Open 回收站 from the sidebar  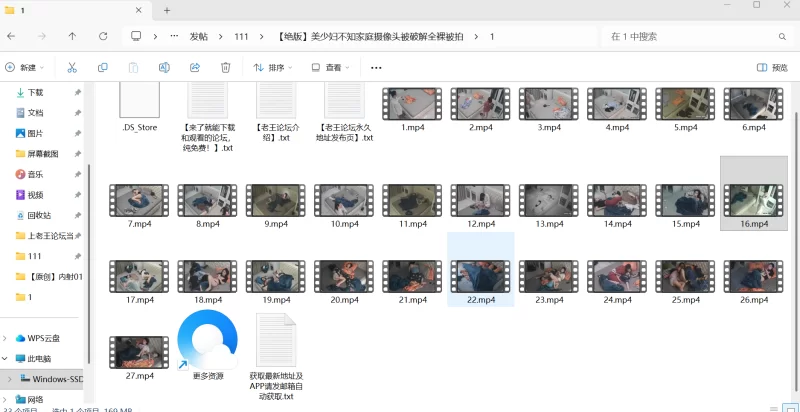pyautogui.click(x=38, y=215)
